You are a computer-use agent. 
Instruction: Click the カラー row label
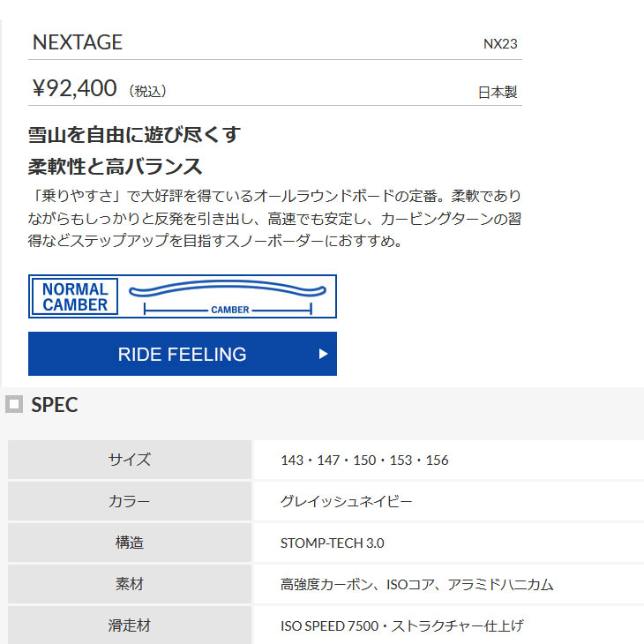click(130, 501)
